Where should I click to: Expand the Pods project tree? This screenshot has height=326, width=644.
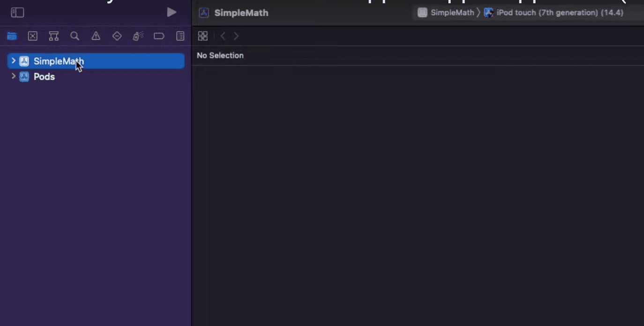click(x=13, y=76)
